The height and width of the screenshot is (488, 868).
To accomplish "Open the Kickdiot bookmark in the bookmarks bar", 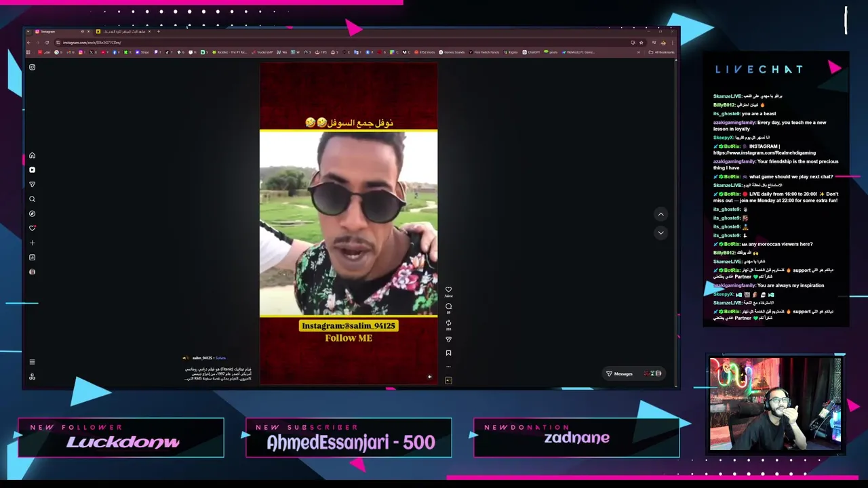I will pos(230,52).
